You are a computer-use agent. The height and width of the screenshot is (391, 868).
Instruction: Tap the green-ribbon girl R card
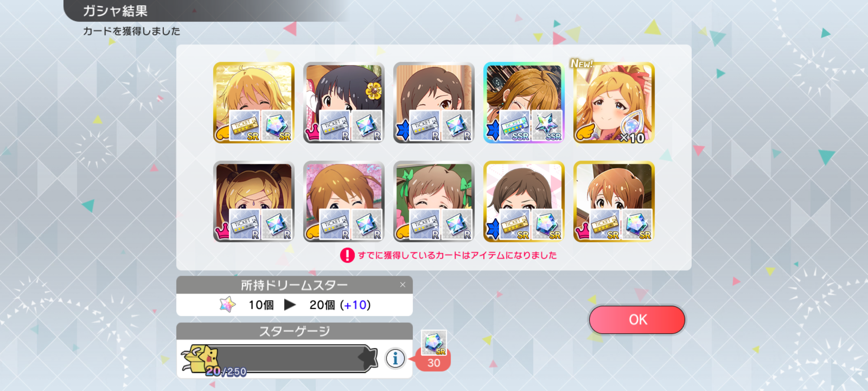(434, 201)
